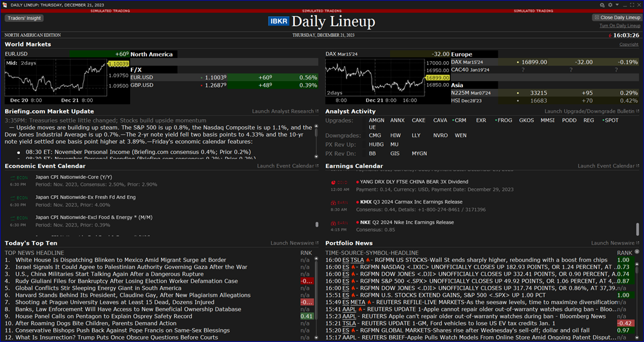Image resolution: width=644 pixels, height=342 pixels.
Task: Select the DAX Mar15'24 row under Europe
Action: [545, 62]
